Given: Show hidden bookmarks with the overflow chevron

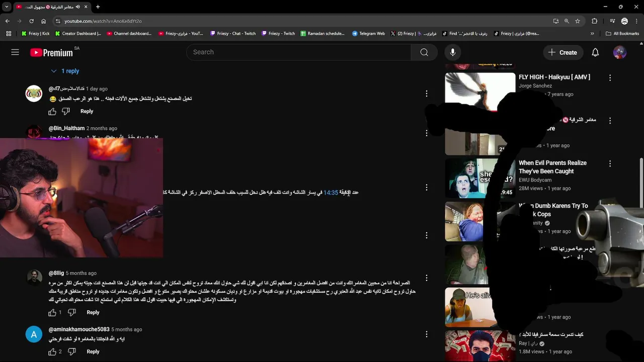Looking at the screenshot, I should pyautogui.click(x=592, y=34).
